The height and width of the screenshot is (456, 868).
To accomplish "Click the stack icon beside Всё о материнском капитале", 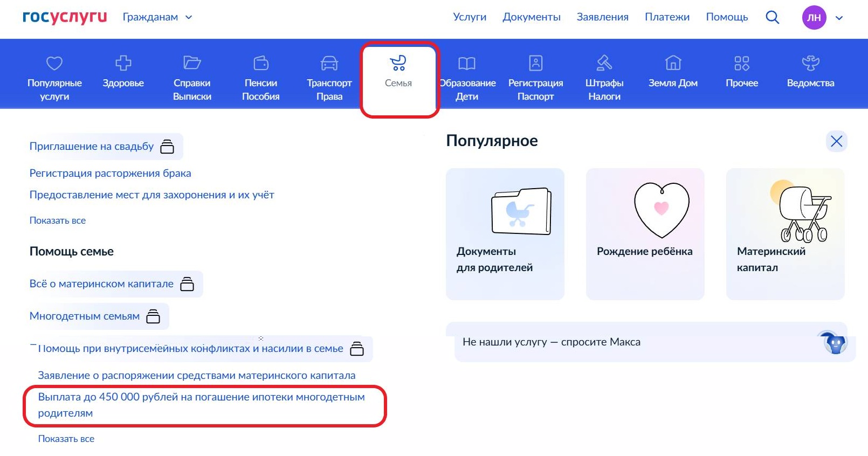I will [x=187, y=284].
